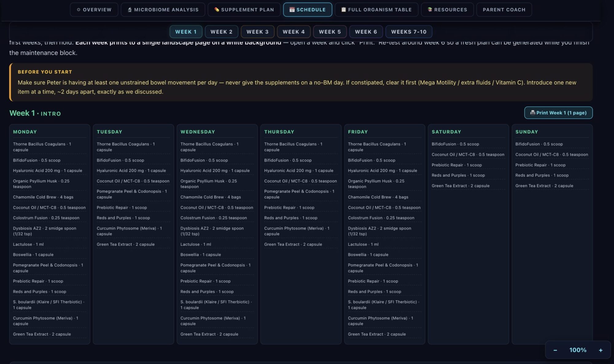Screen dimensions: 614x364
Task: Open the Overview tab
Action: 94,10
